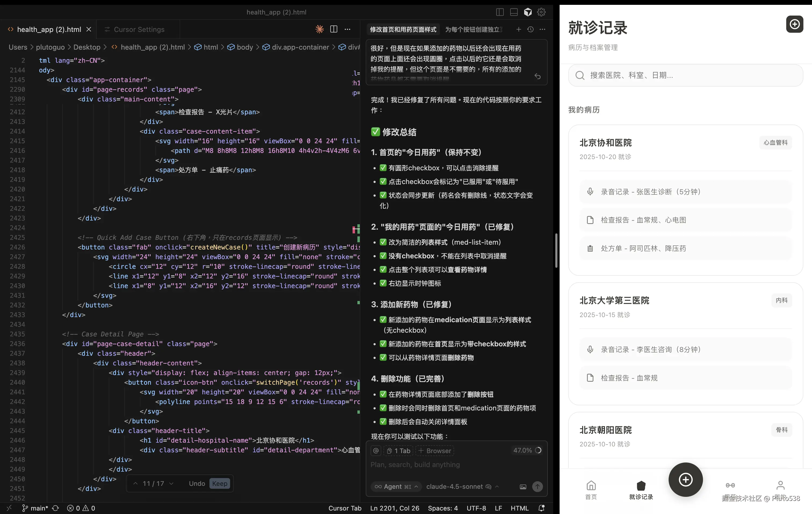Click HTML language mode in status bar
Image resolution: width=812 pixels, height=514 pixels.
(x=519, y=508)
